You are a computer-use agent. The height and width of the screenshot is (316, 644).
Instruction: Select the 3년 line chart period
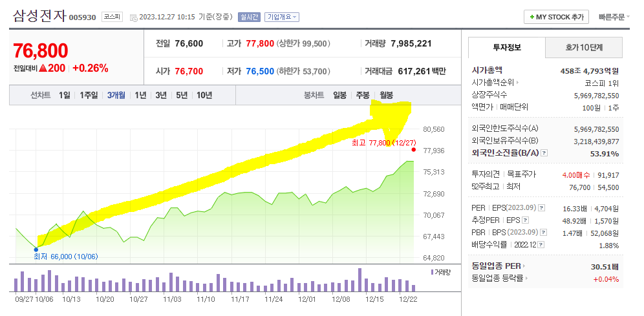(x=161, y=96)
